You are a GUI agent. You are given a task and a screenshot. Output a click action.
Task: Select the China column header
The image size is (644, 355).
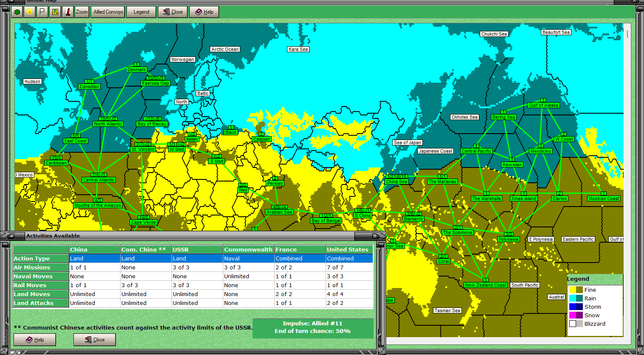click(94, 249)
